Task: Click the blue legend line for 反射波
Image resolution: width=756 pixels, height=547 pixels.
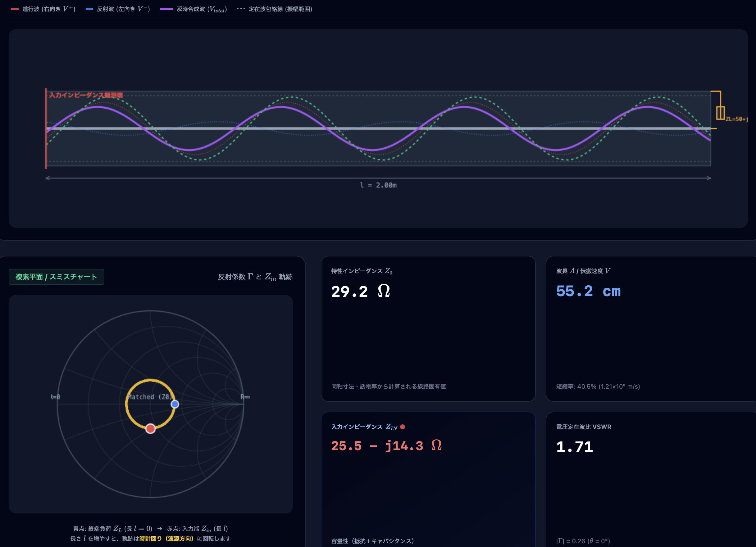Action: click(89, 9)
